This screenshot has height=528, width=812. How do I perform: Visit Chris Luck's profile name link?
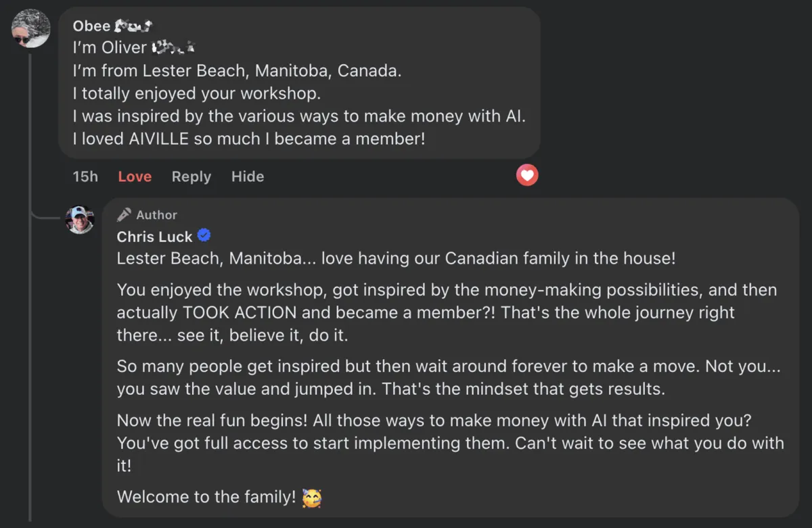[154, 237]
